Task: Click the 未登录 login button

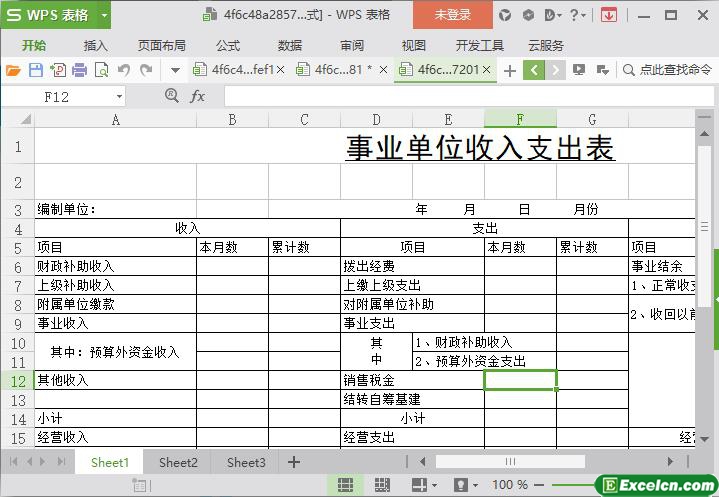Action: tap(452, 15)
